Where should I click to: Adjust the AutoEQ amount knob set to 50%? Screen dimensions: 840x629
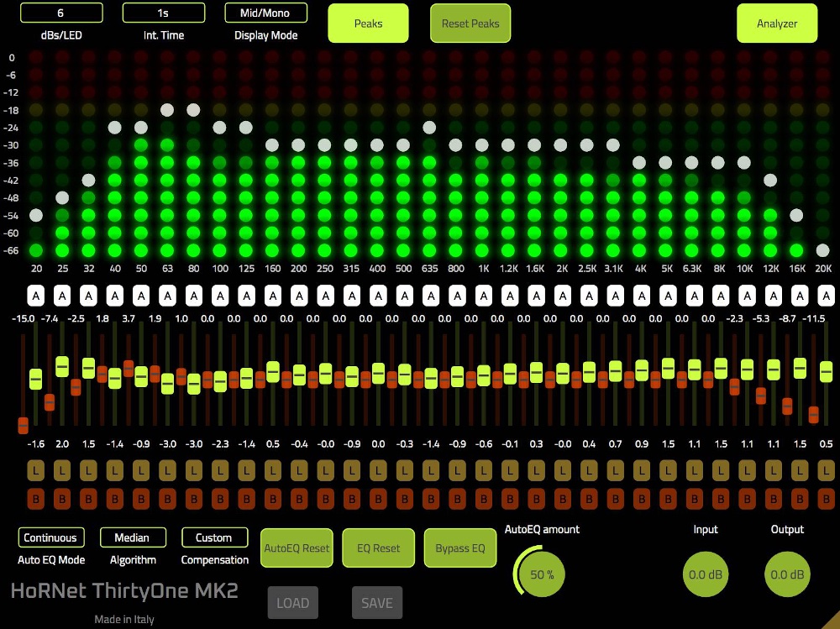[x=540, y=574]
